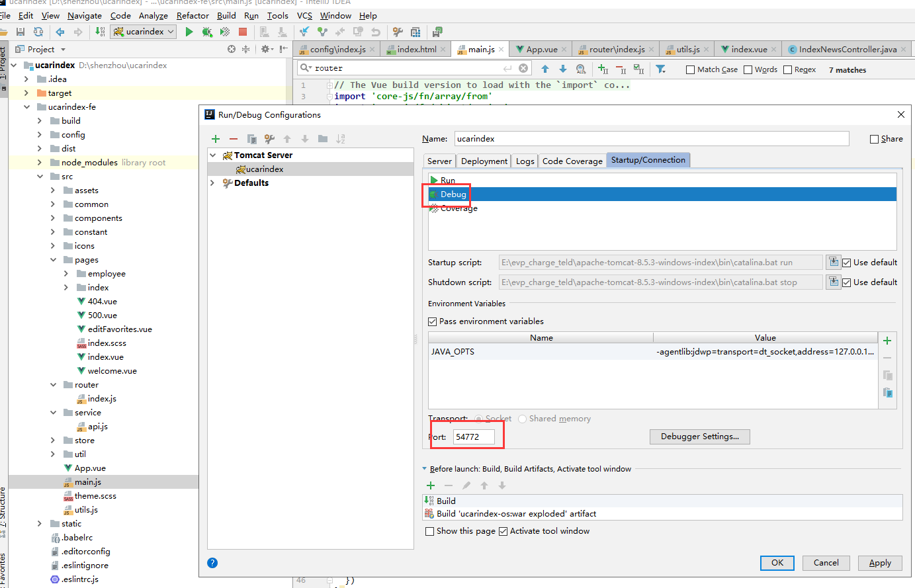Enable Words search option

(x=748, y=70)
